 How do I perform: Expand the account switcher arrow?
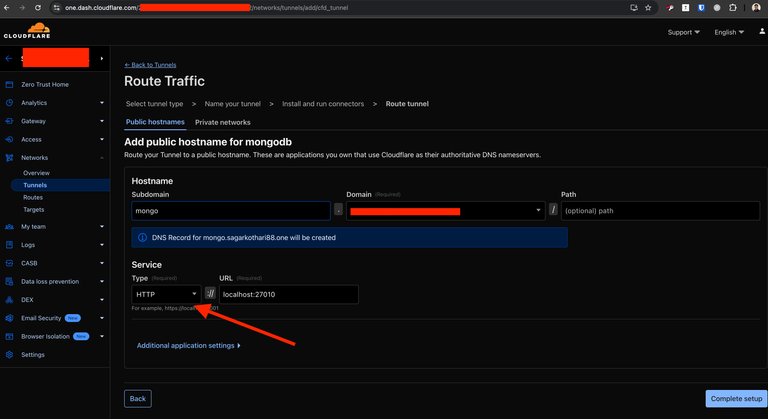pyautogui.click(x=102, y=58)
